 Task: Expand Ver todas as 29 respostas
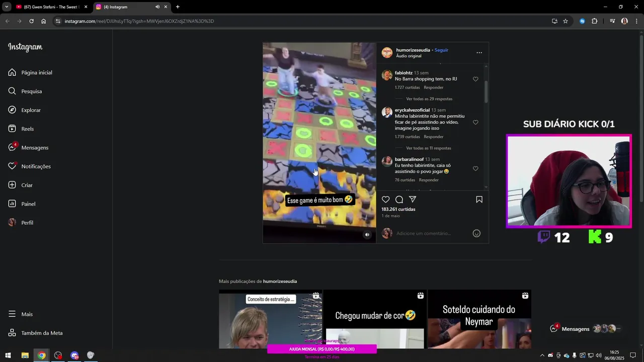(429, 99)
